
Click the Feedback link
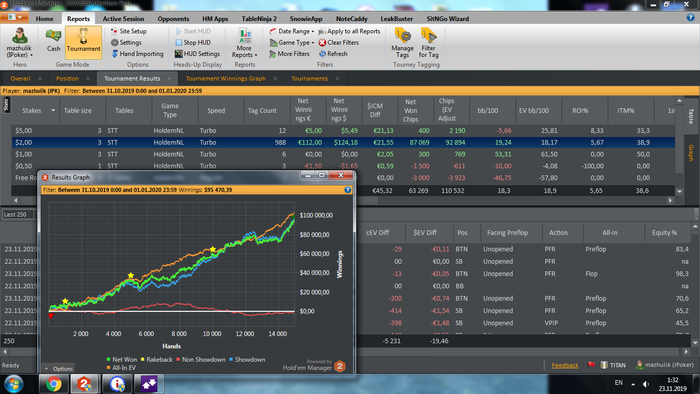click(565, 365)
